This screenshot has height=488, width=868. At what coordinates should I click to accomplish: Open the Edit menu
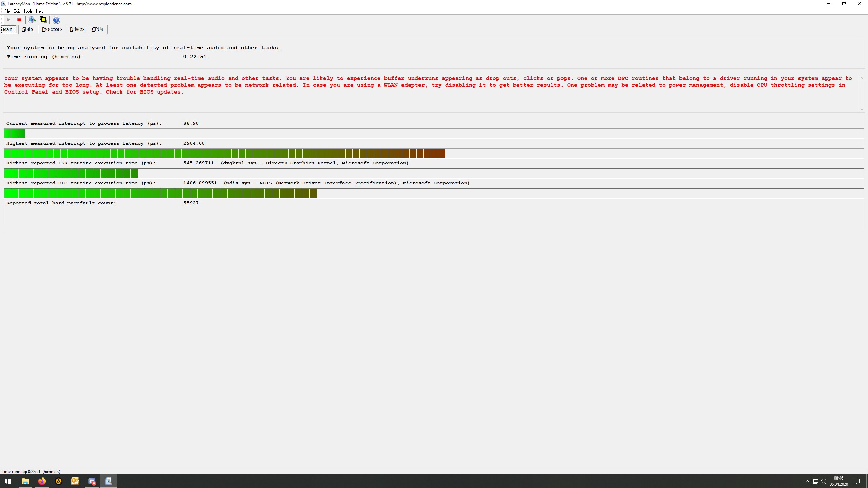tap(16, 11)
